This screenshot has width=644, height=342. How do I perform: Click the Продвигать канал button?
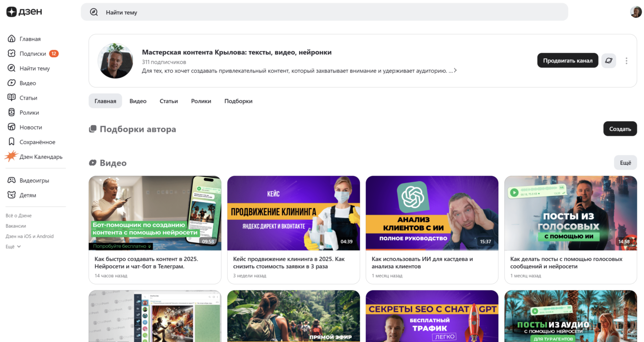coord(568,61)
